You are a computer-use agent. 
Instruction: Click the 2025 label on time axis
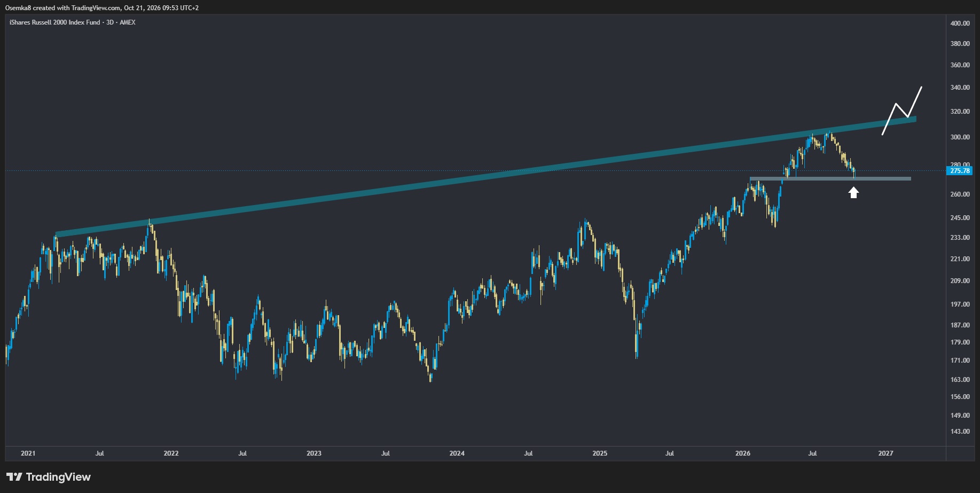pos(600,453)
